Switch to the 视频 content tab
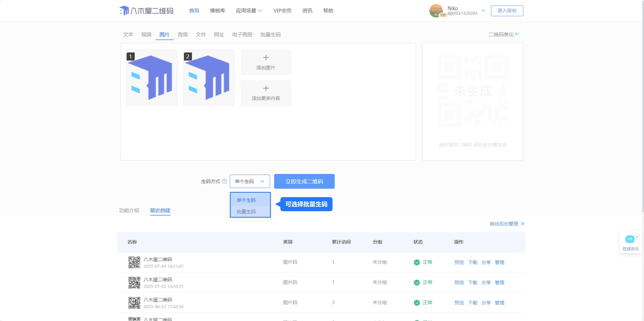This screenshot has width=644, height=321. tap(146, 34)
